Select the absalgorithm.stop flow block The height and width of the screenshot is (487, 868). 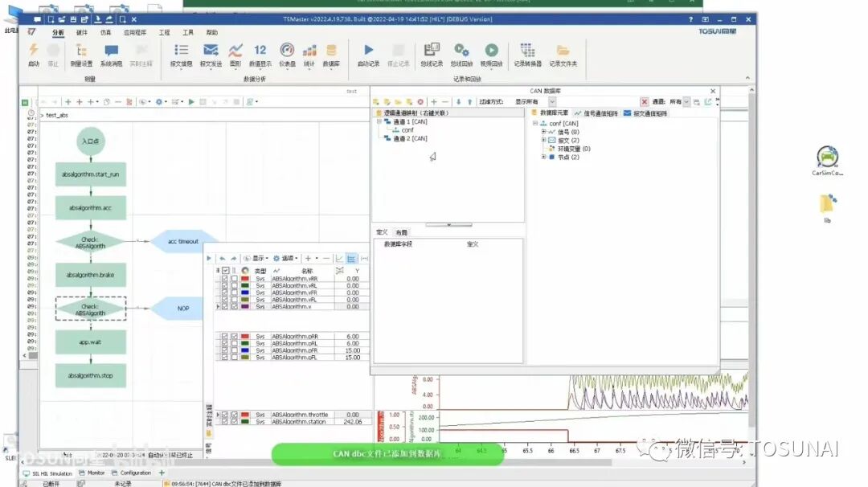[x=91, y=376]
